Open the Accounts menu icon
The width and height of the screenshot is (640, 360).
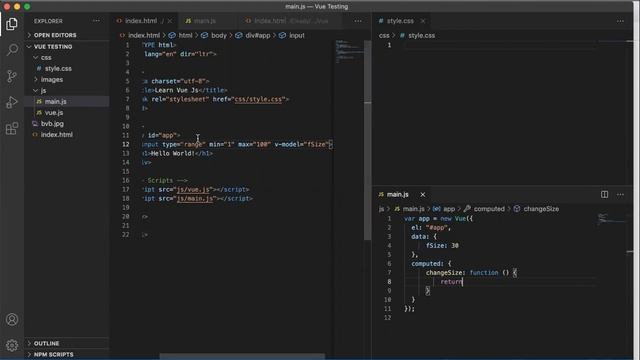(x=12, y=319)
